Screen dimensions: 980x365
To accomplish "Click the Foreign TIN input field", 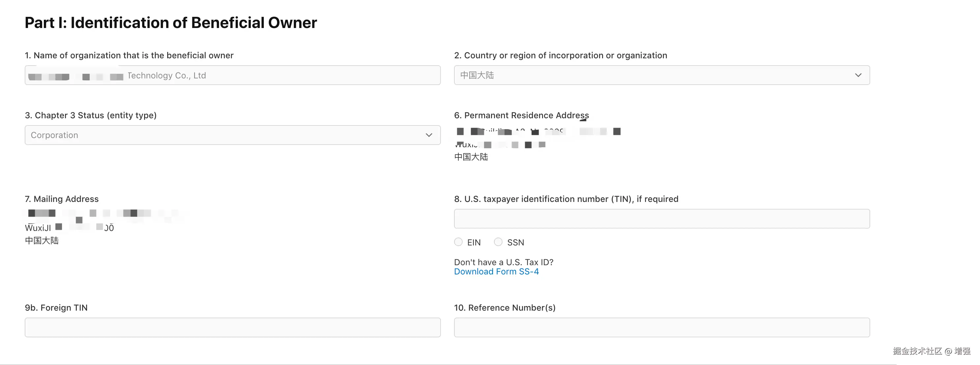I will (232, 328).
